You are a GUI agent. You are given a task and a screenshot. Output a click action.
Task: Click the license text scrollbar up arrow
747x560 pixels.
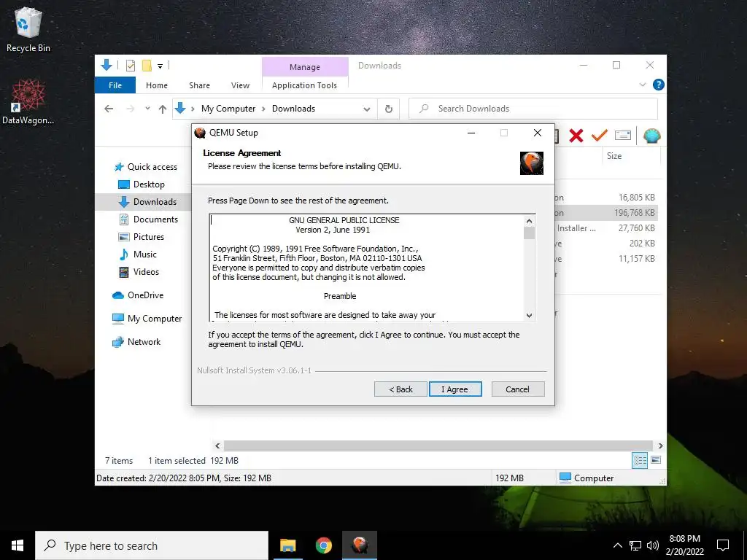tap(529, 221)
